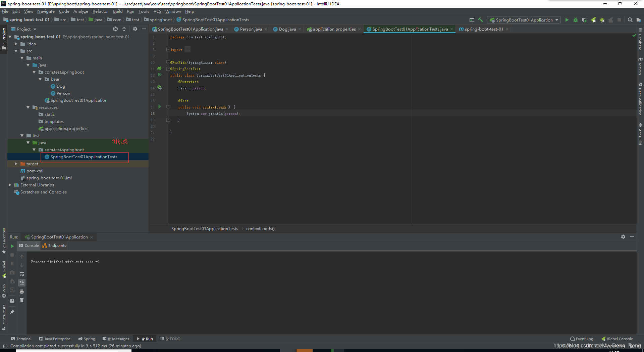Expand the .idea folder
The height and width of the screenshot is (352, 644).
point(16,44)
